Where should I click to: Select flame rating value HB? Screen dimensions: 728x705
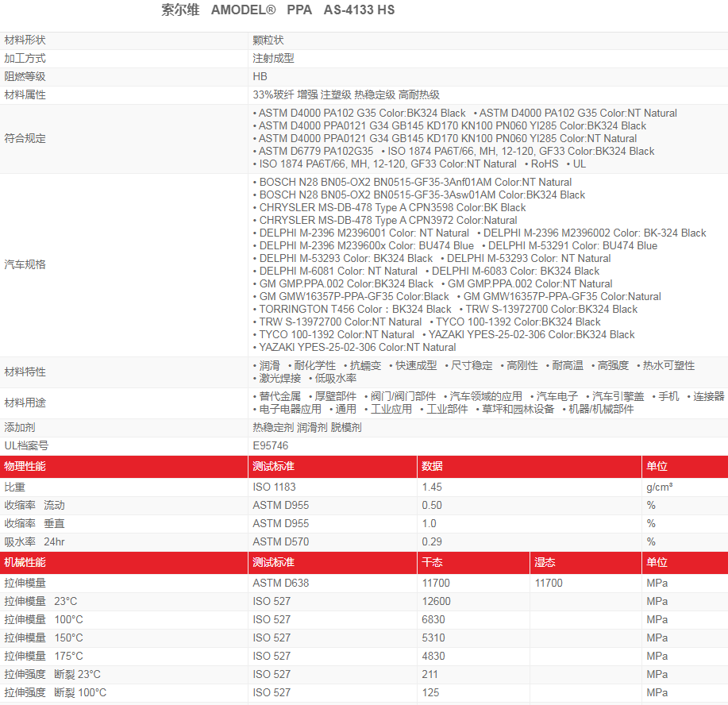260,77
